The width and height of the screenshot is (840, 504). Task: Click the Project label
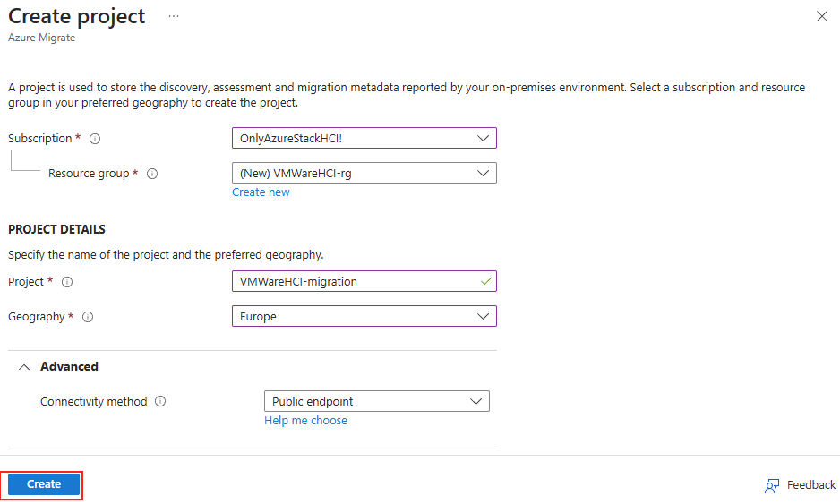click(26, 282)
